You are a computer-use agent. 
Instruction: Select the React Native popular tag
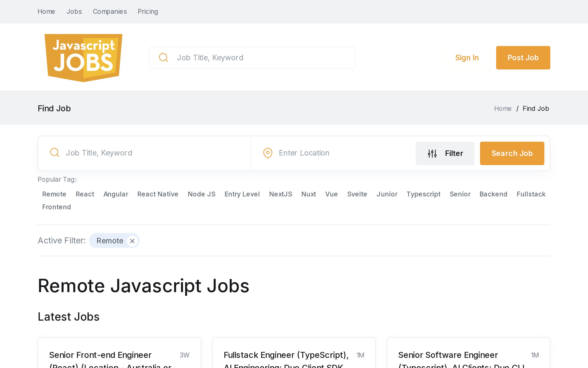[158, 194]
